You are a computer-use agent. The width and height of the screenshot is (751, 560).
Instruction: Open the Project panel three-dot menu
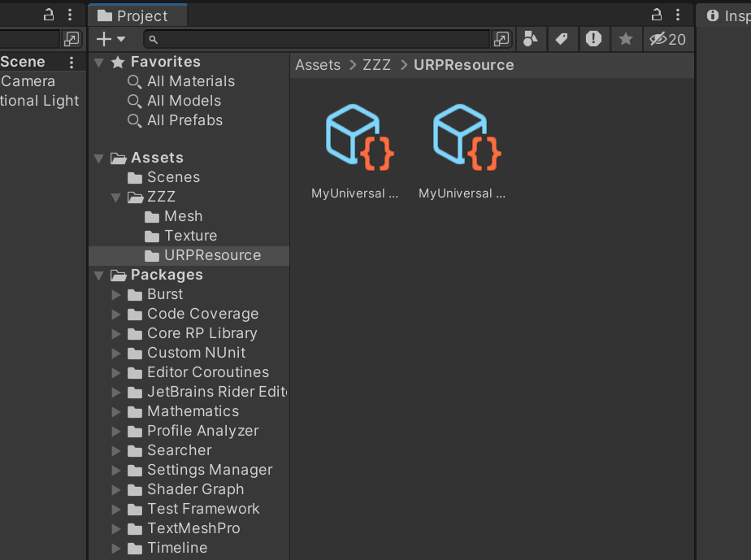[x=678, y=15]
